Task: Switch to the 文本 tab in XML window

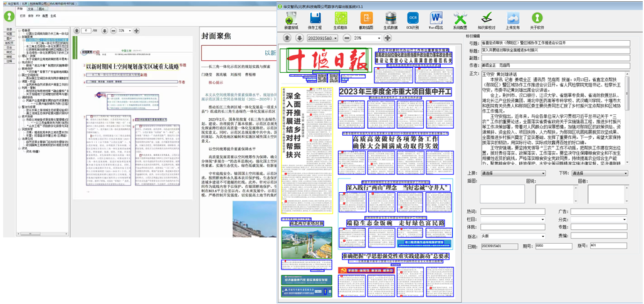Action: [x=31, y=10]
